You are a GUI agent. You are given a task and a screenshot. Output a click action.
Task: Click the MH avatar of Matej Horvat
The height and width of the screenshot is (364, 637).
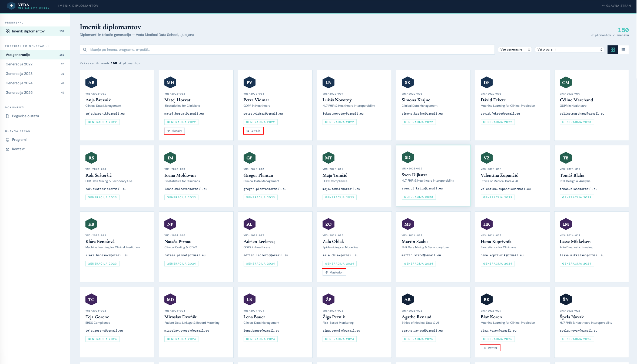(170, 83)
